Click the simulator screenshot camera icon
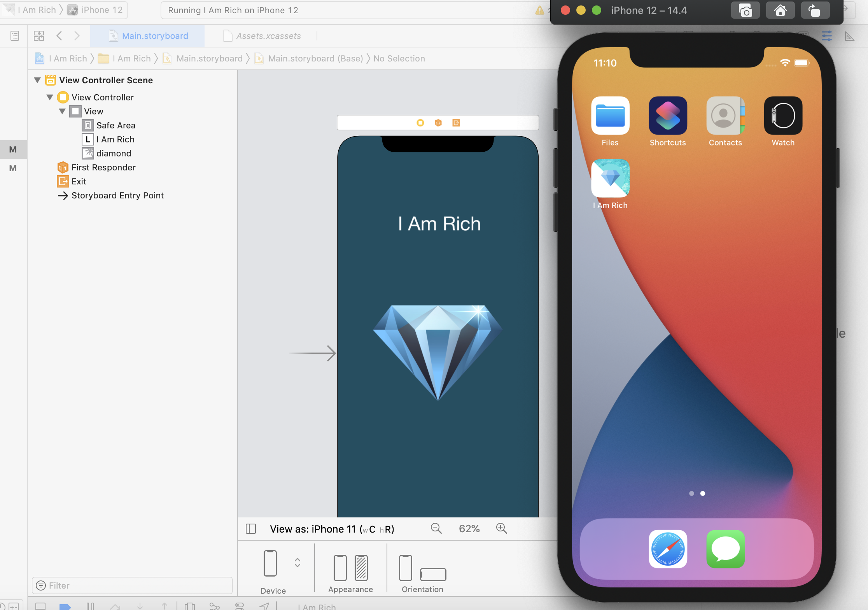Screen dimensions: 868x610 point(745,11)
